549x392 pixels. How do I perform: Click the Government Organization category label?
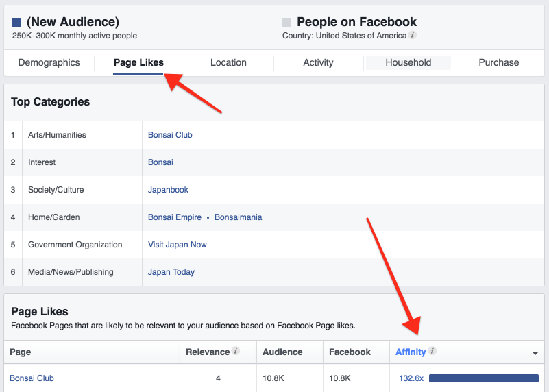tap(75, 244)
